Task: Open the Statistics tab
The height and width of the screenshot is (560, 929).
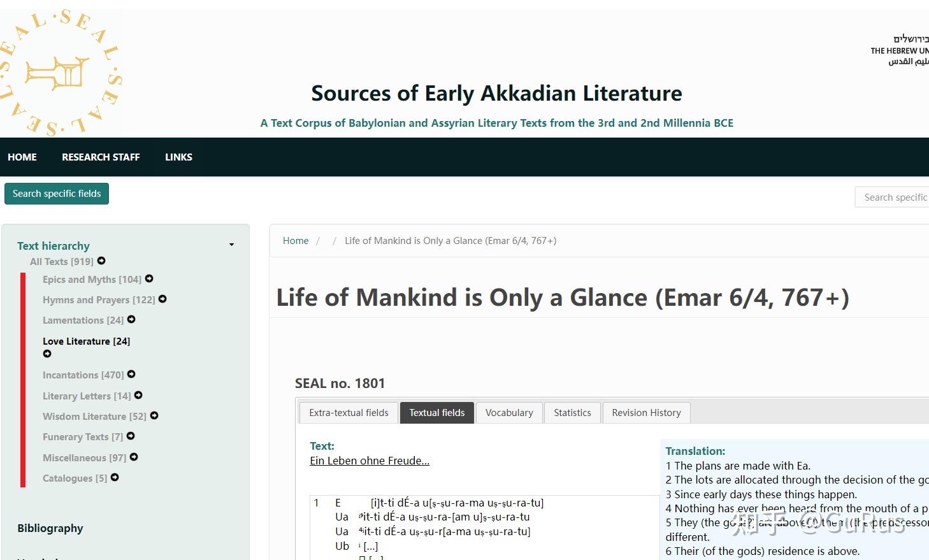Action: pos(572,413)
